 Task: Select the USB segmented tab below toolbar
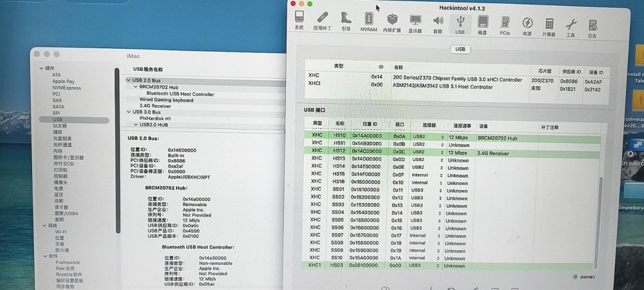click(460, 49)
